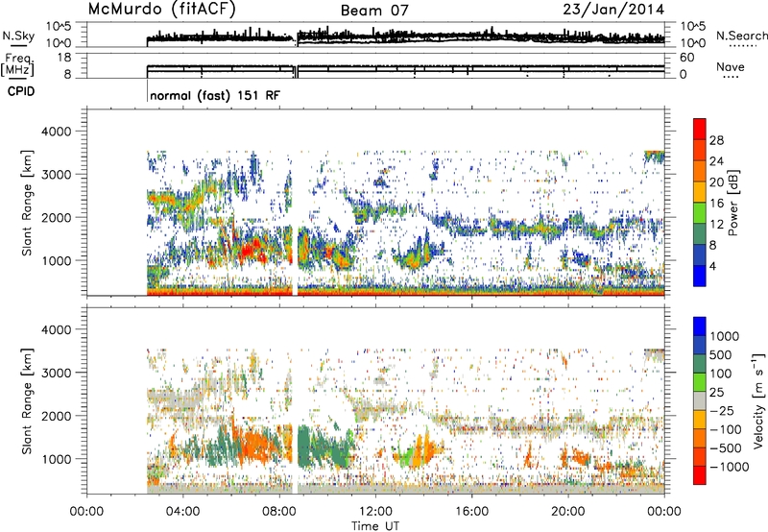Click the '08:00' time tick label
The image size is (768, 532).
278,512
